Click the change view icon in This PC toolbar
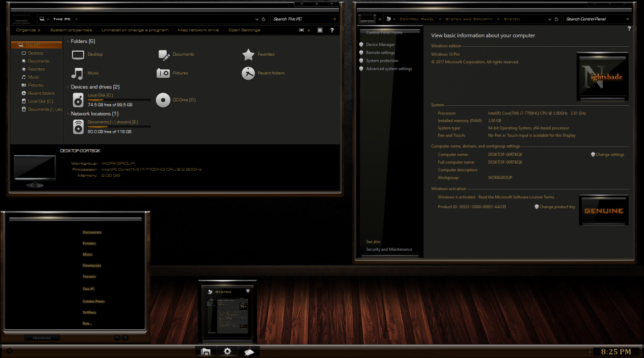Image resolution: width=644 pixels, height=358 pixels. (x=302, y=30)
